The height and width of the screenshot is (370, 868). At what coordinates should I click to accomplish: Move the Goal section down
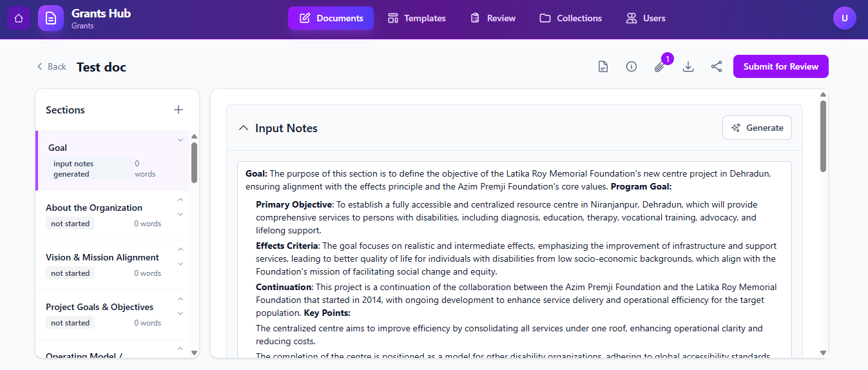180,140
